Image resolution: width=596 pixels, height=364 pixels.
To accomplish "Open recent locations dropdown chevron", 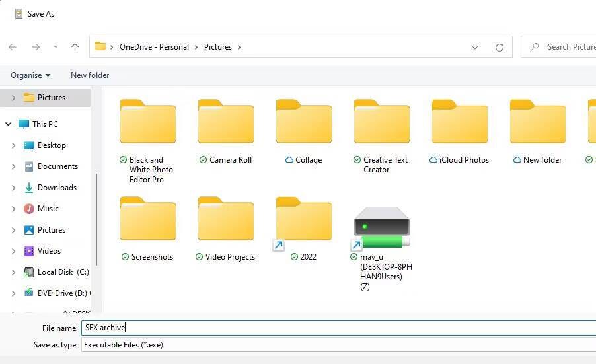I will coord(56,47).
